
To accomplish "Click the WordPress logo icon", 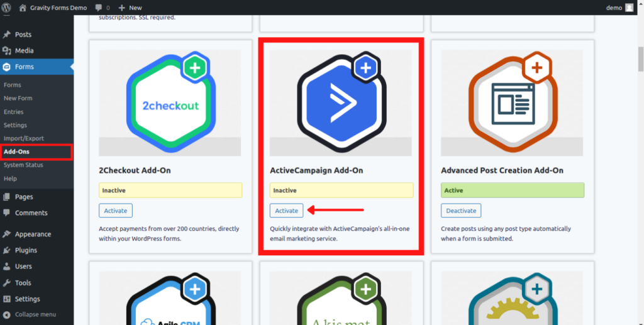I will (6, 8).
